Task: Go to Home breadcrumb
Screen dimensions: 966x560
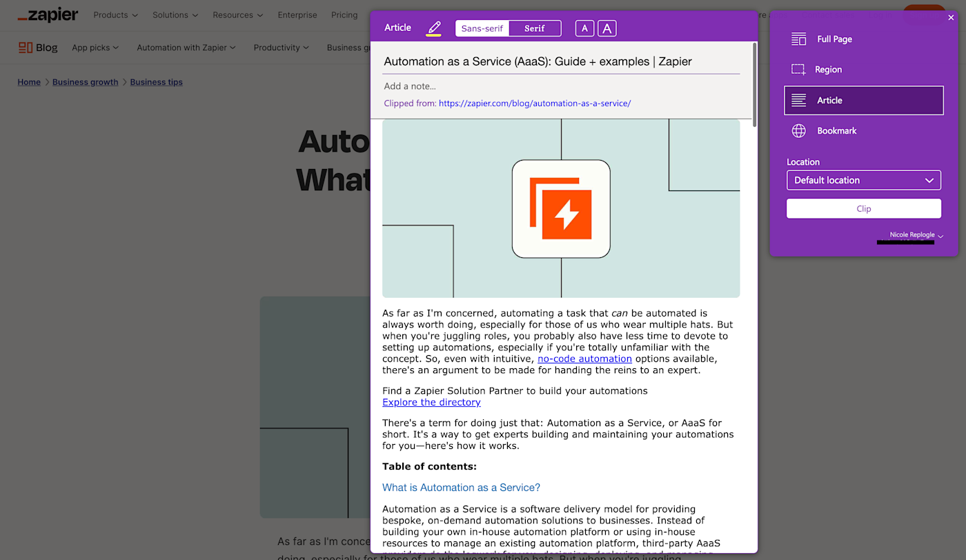Action: [29, 82]
